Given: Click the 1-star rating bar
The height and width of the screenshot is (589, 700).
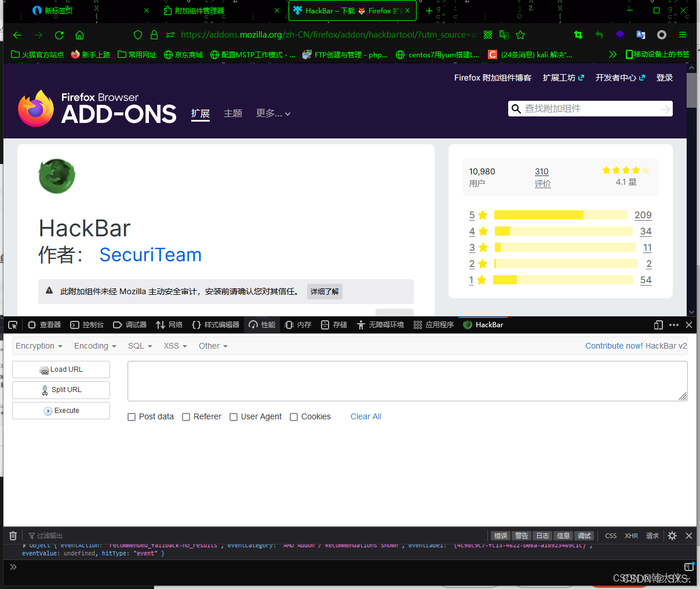Looking at the screenshot, I should coord(563,280).
